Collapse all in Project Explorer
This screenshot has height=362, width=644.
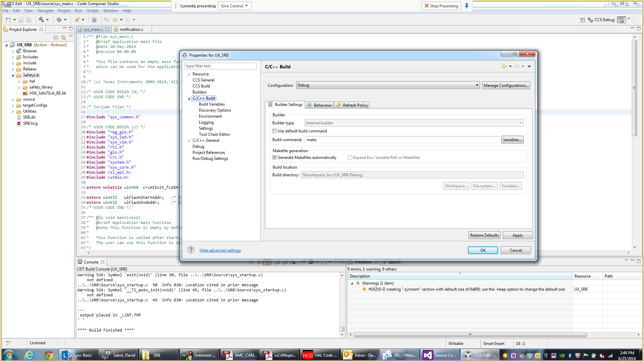click(56, 38)
